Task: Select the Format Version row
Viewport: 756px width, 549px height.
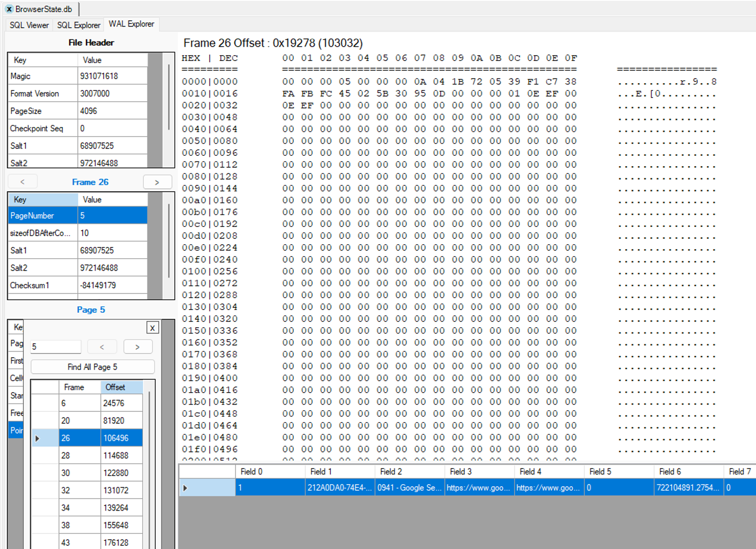Action: pyautogui.click(x=78, y=93)
